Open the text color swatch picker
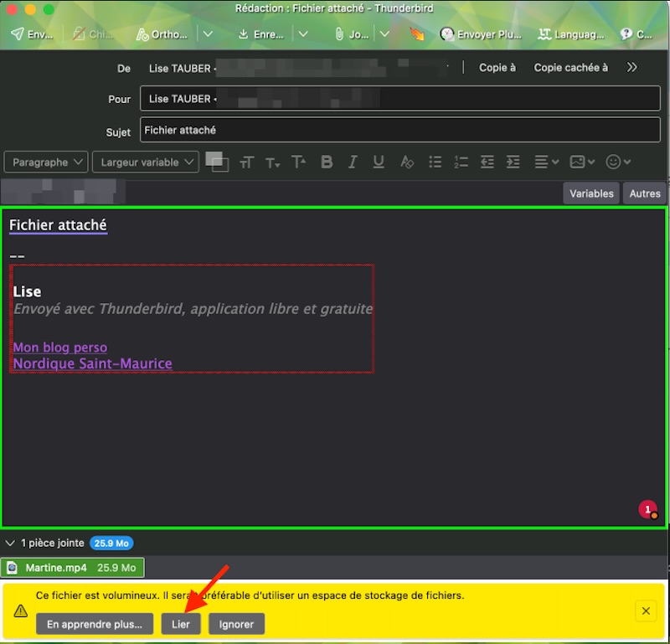 [x=216, y=161]
